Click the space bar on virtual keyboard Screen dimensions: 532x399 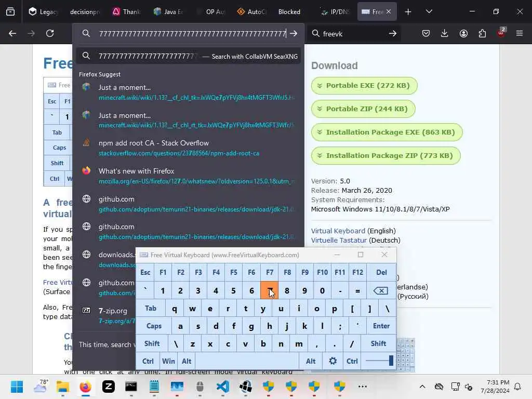coord(247,361)
